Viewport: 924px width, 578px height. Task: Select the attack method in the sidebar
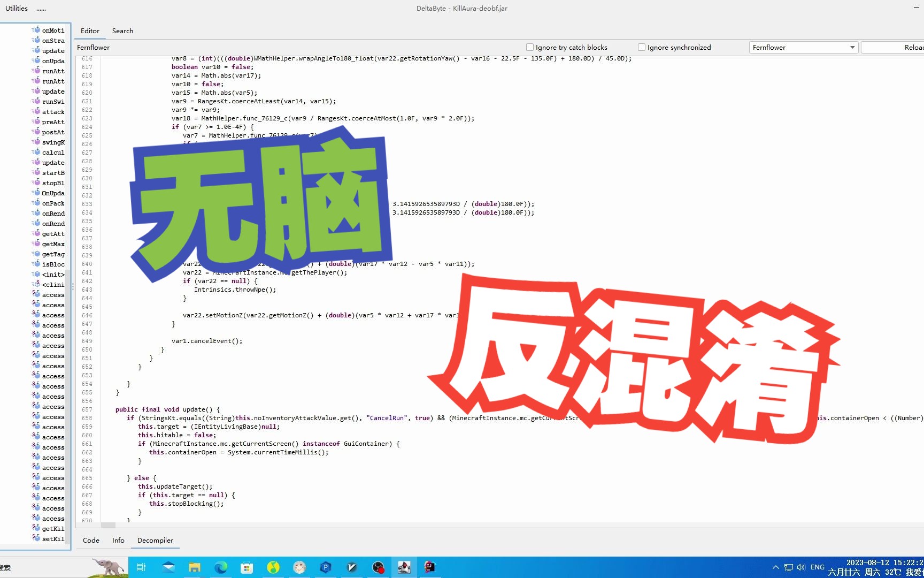[x=52, y=111]
